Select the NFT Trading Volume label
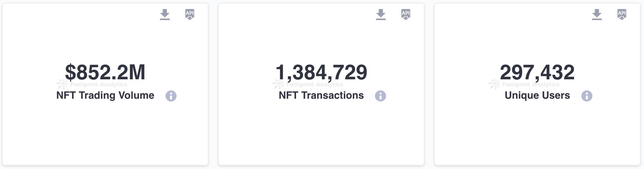The height and width of the screenshot is (169, 644). 105,95
